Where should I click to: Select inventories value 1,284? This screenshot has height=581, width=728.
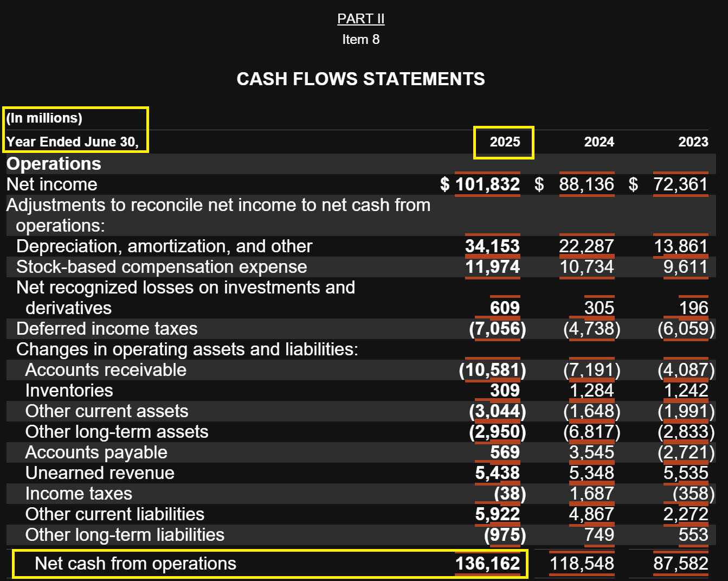(591, 391)
